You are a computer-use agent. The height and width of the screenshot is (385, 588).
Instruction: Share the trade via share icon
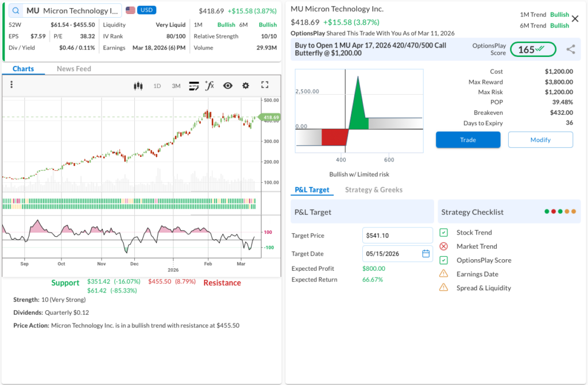(570, 49)
